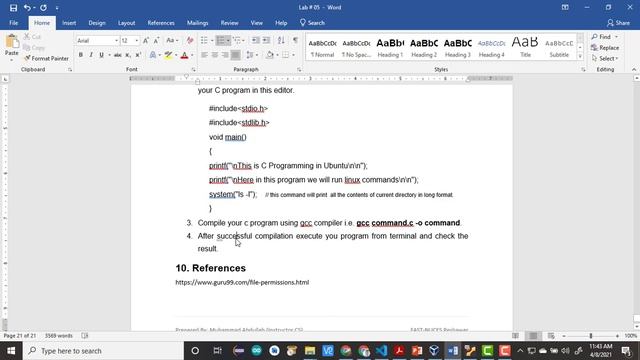Toggle Bold formatting

[x=81, y=55]
